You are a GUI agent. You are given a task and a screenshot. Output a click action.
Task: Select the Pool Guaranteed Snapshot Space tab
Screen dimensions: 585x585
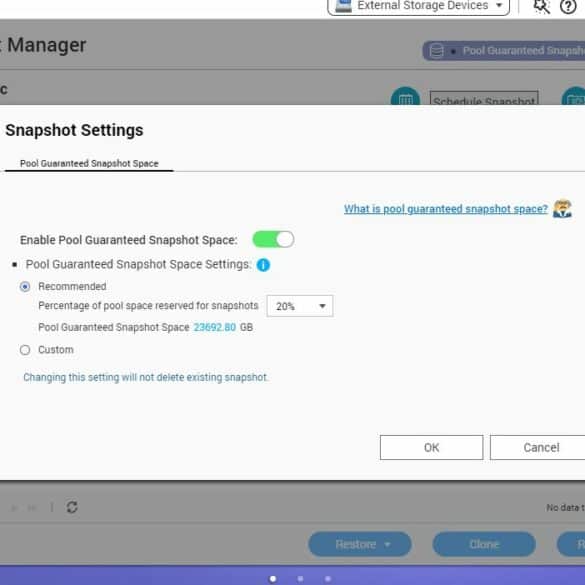pyautogui.click(x=89, y=163)
